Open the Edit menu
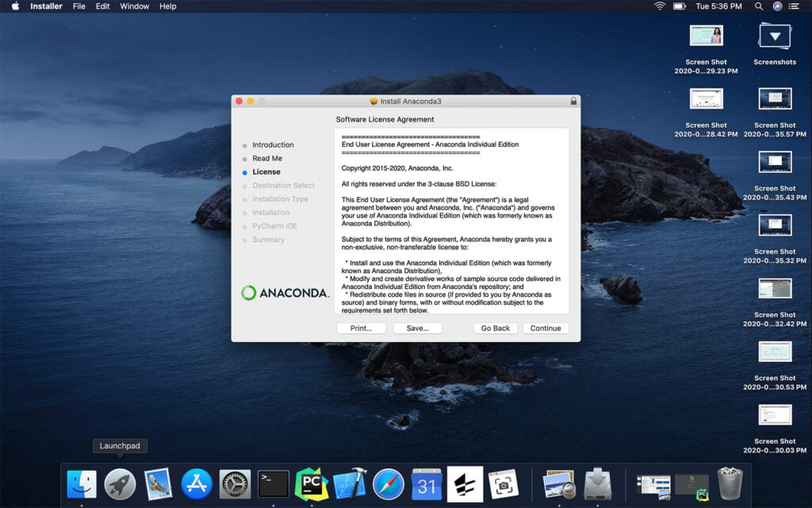Viewport: 812px width, 508px height. click(x=102, y=6)
